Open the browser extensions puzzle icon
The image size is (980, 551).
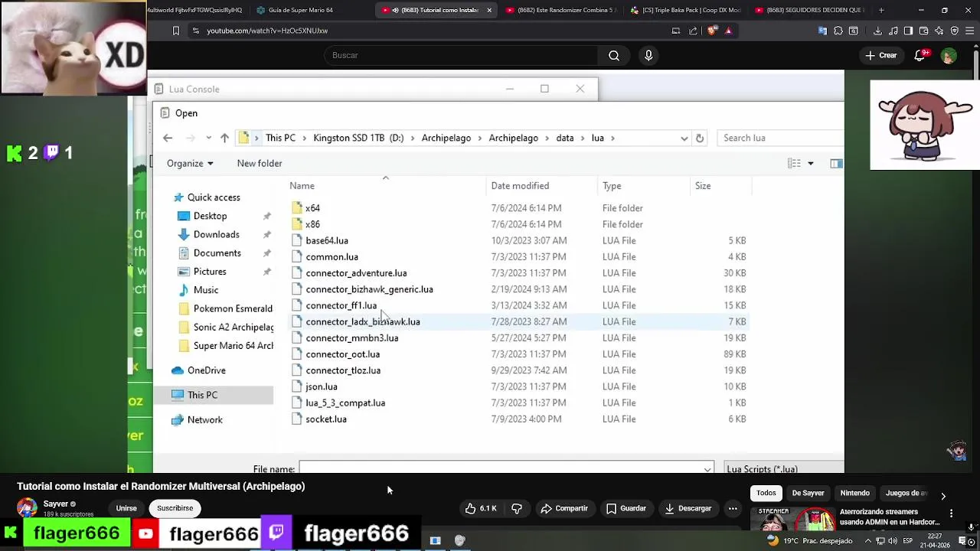pyautogui.click(x=838, y=31)
